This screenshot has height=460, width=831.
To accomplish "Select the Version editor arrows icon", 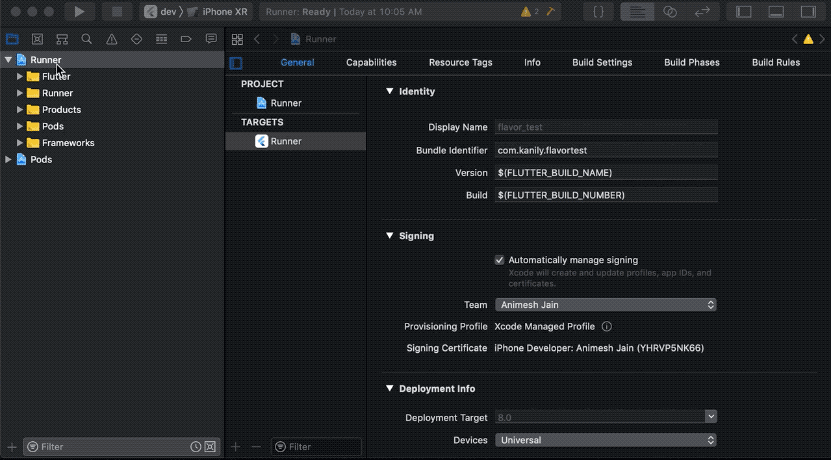I will point(702,12).
